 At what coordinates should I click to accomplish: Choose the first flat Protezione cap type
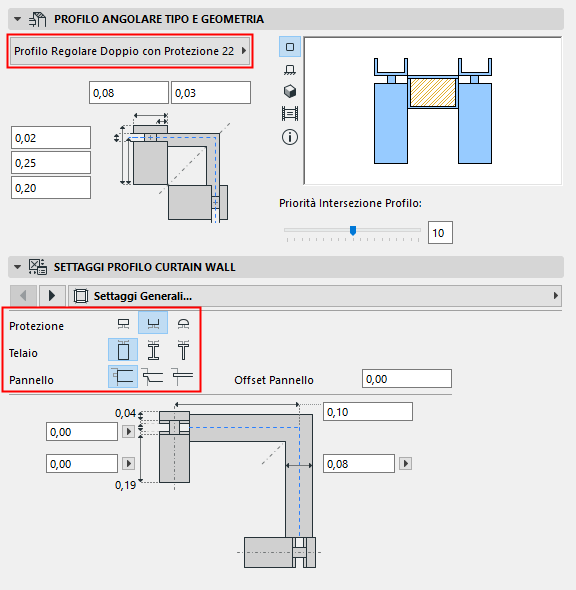[x=123, y=323]
